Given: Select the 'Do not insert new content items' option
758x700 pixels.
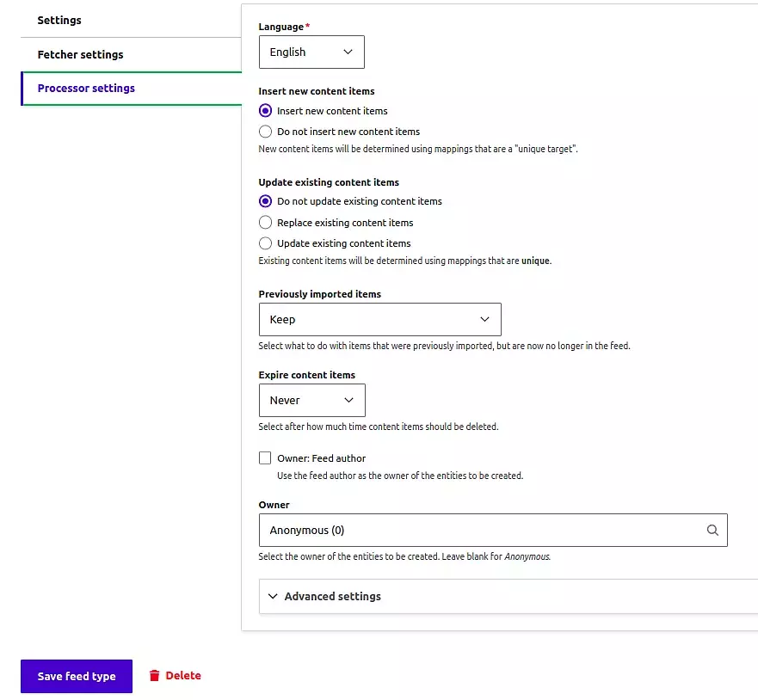Looking at the screenshot, I should [x=265, y=131].
